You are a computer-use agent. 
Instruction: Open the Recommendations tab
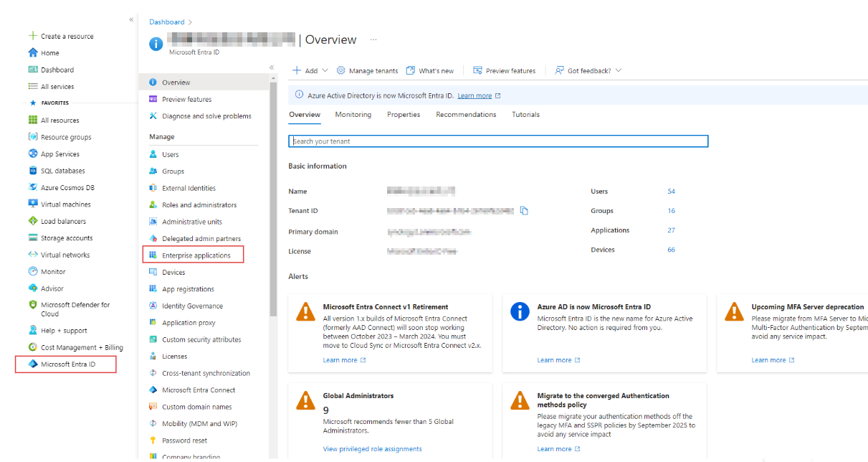coord(466,115)
